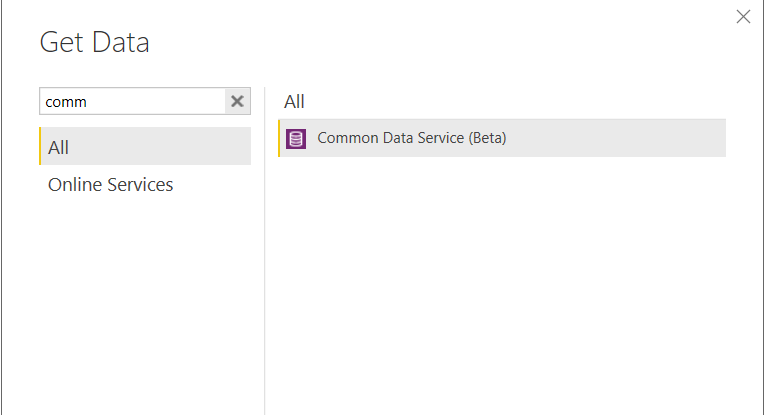The height and width of the screenshot is (415, 766).
Task: Click empty results area below Common Data Service
Action: point(500,280)
